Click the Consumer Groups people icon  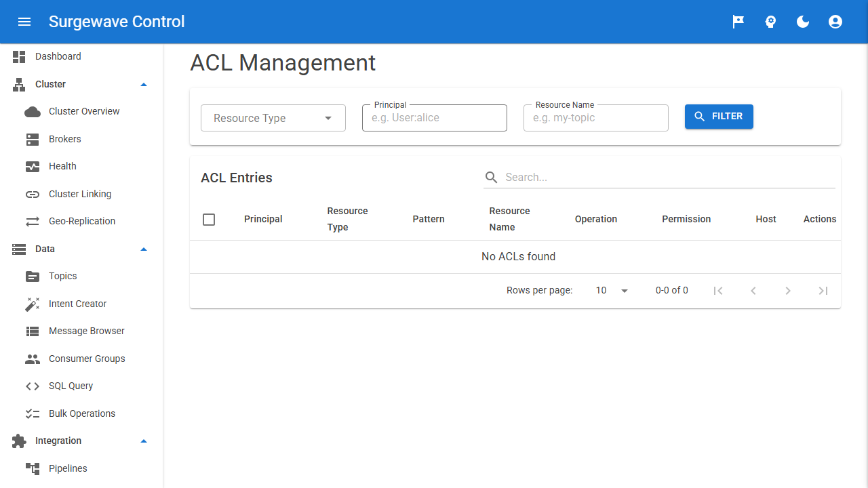pos(33,359)
